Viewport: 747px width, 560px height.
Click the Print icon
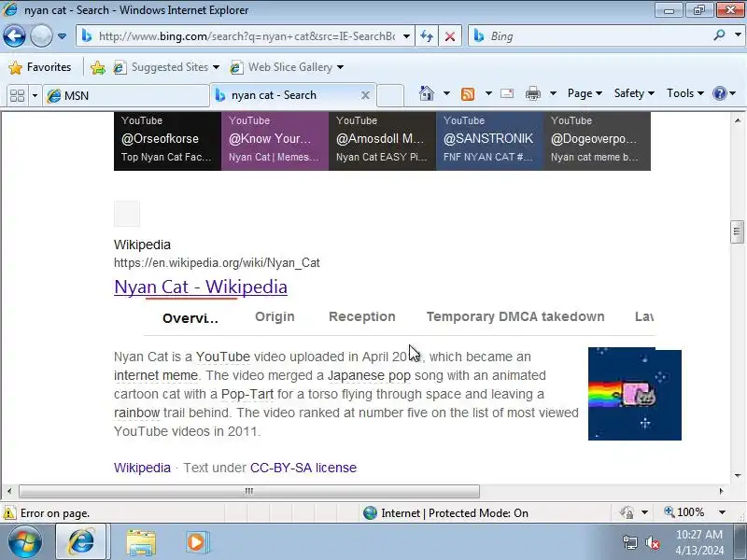click(x=532, y=94)
